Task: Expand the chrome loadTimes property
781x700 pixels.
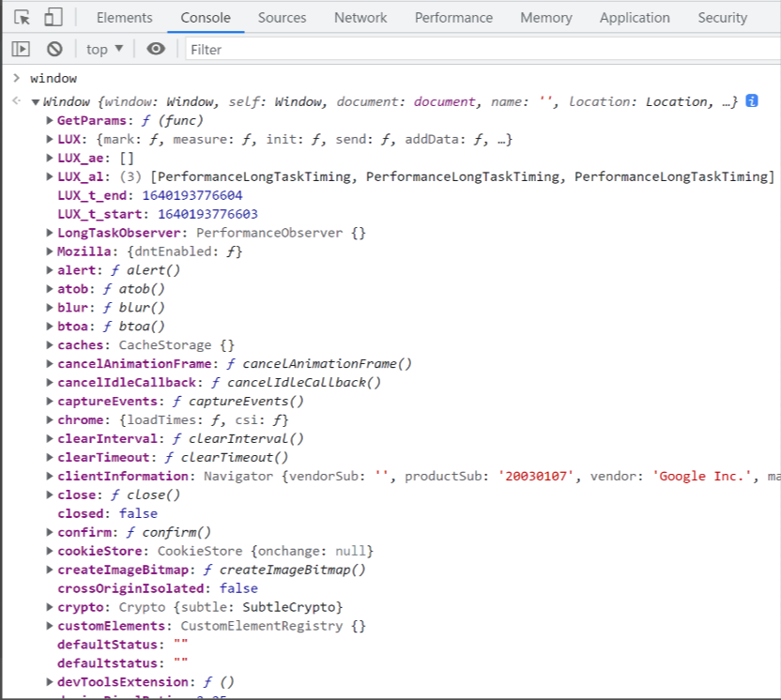Action: 50,419
